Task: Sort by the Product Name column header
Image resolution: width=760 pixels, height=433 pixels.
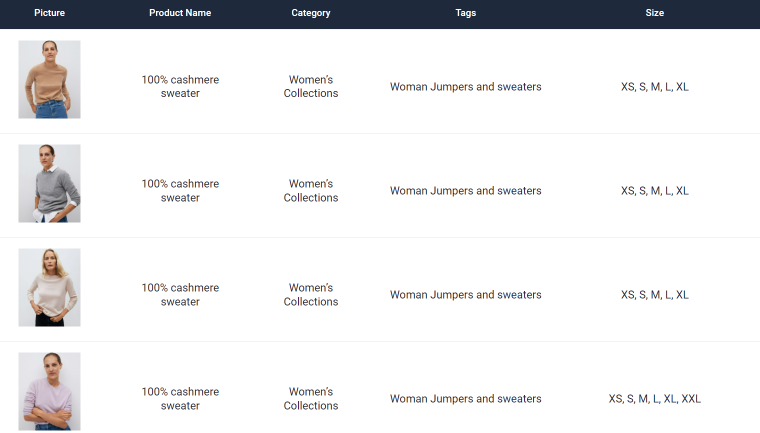Action: (180, 13)
